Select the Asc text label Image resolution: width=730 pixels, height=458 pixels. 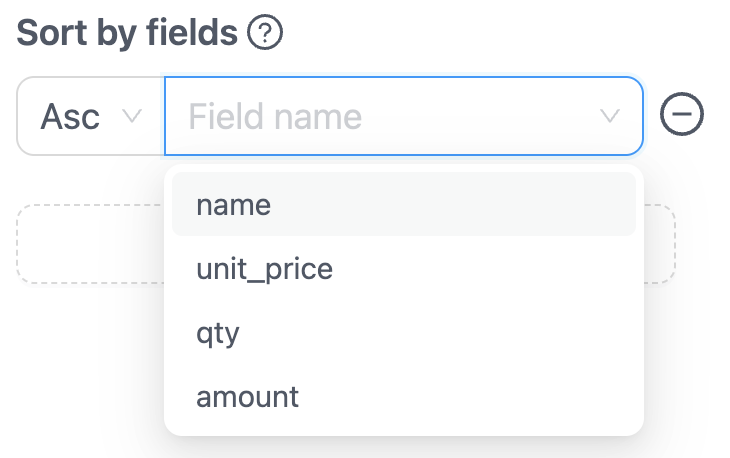tap(70, 117)
